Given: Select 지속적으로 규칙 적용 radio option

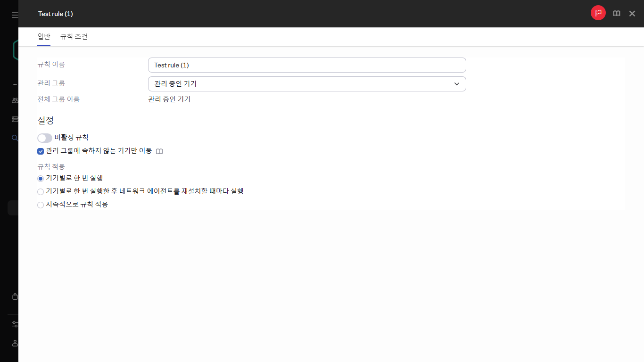Looking at the screenshot, I should [40, 205].
